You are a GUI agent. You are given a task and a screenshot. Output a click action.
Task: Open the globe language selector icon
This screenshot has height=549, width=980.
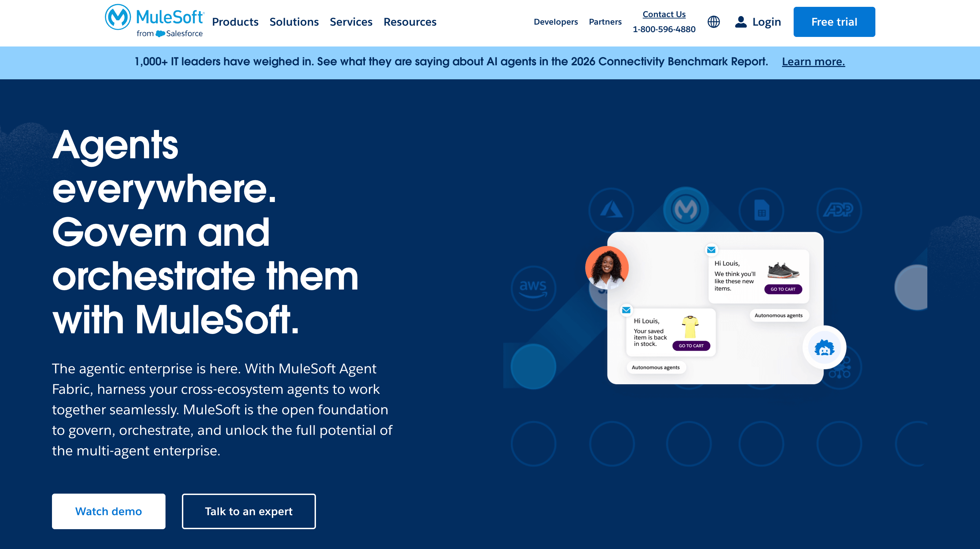click(713, 22)
